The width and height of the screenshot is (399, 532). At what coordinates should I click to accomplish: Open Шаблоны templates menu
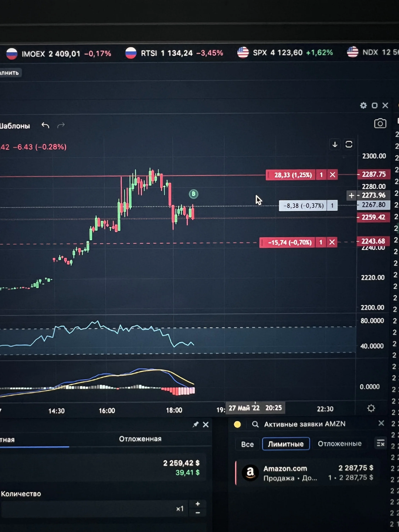pyautogui.click(x=15, y=126)
